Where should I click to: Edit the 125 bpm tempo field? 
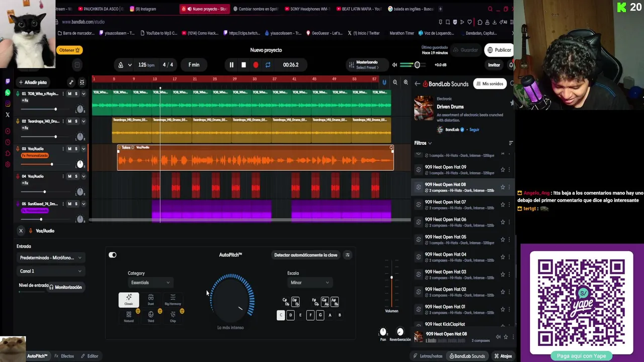[x=146, y=65]
